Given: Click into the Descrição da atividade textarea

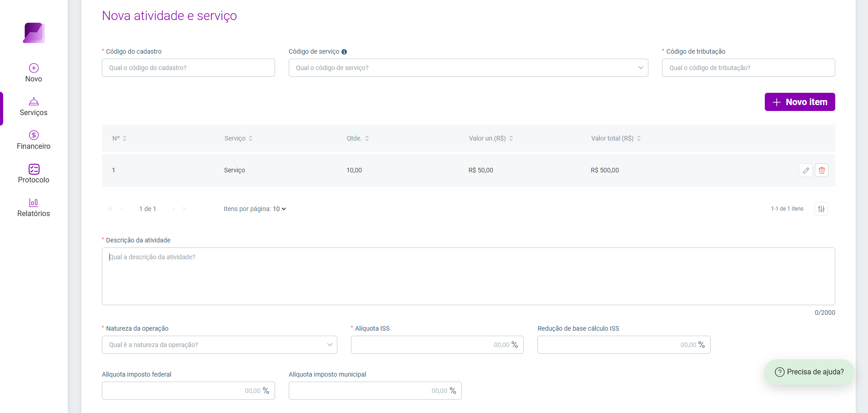Looking at the screenshot, I should click(468, 276).
